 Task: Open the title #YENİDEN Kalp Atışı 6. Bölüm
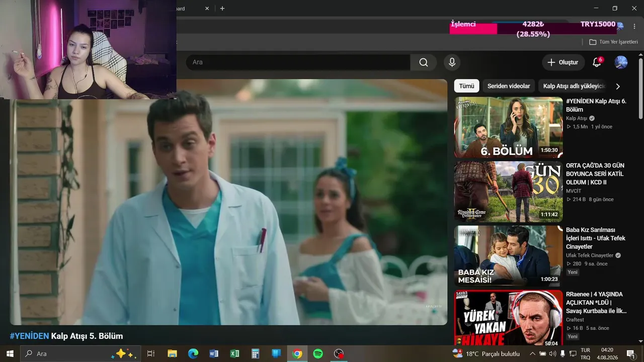[x=596, y=105]
